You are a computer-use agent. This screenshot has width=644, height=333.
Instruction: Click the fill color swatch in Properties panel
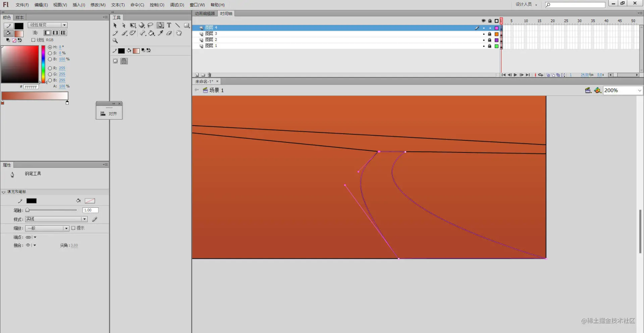90,201
